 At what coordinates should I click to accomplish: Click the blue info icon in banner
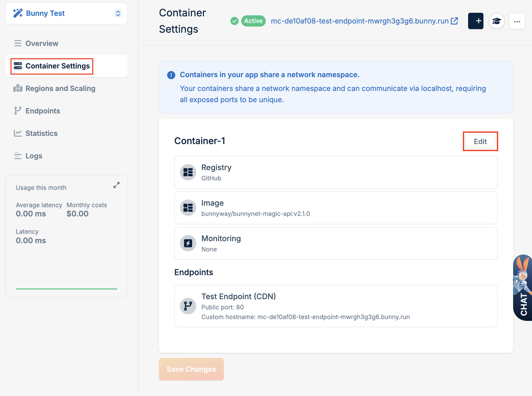171,75
